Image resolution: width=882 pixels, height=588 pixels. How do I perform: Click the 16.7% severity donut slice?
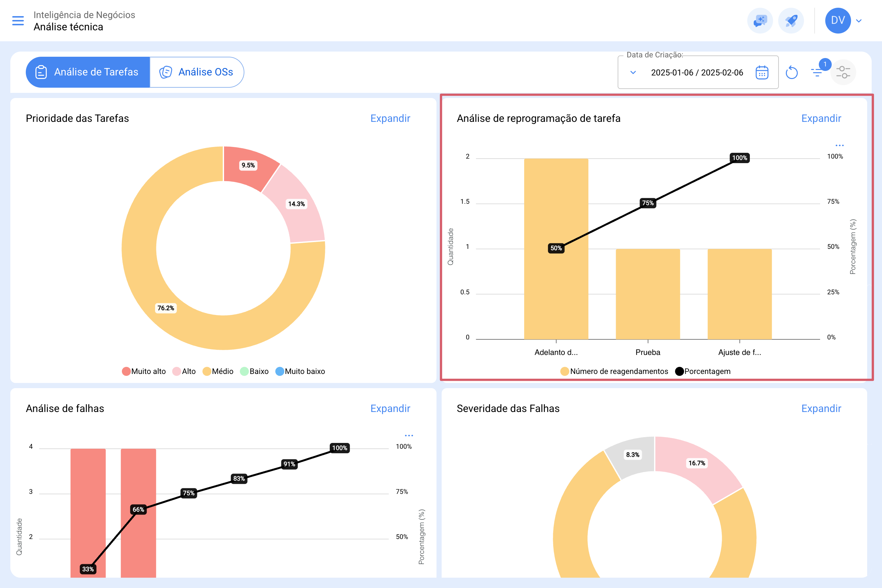[x=697, y=463]
